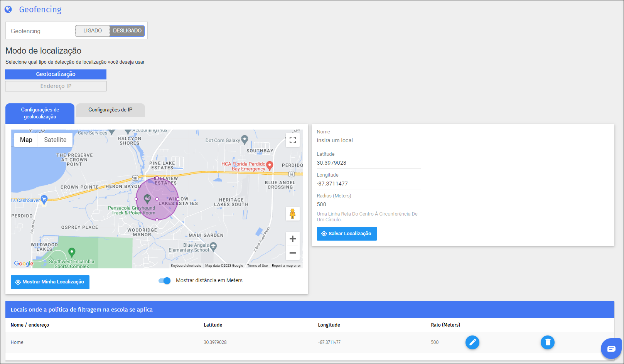Switch Geofencing to LIGADO
Screen dimensions: 624x364
[93, 31]
